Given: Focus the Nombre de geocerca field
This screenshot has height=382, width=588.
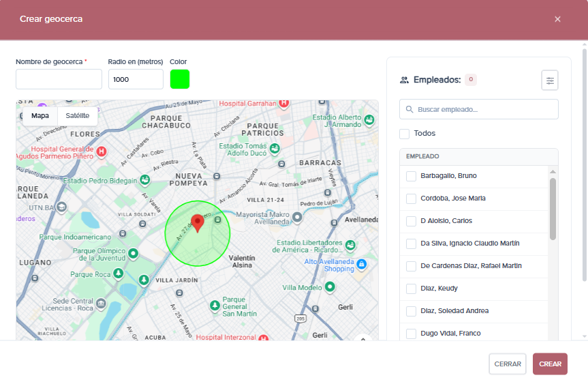Looking at the screenshot, I should 59,79.
